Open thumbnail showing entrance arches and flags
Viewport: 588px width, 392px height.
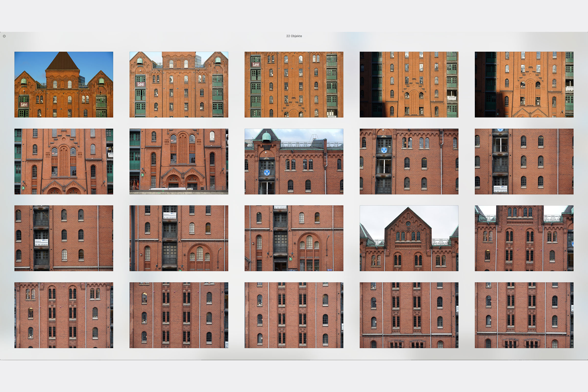point(179,161)
